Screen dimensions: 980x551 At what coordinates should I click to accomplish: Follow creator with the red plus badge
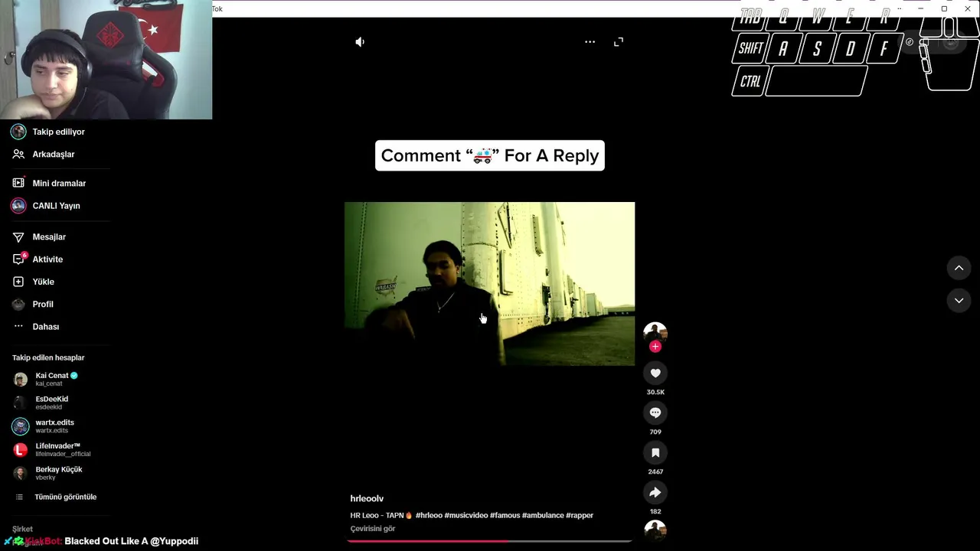pos(655,347)
